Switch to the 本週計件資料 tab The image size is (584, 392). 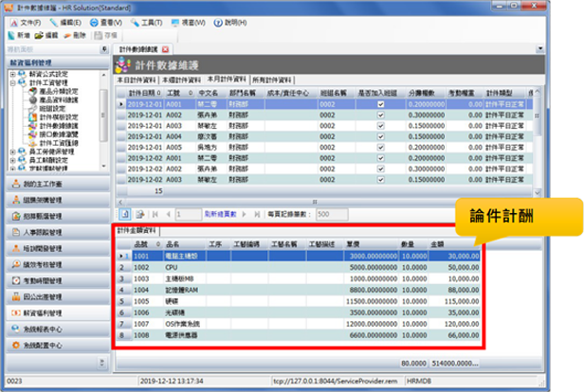pyautogui.click(x=179, y=80)
